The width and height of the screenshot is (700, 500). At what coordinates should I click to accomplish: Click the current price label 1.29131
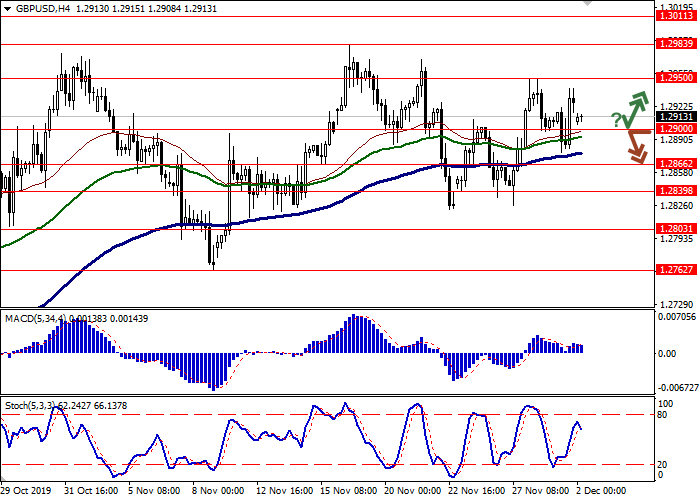pyautogui.click(x=675, y=116)
